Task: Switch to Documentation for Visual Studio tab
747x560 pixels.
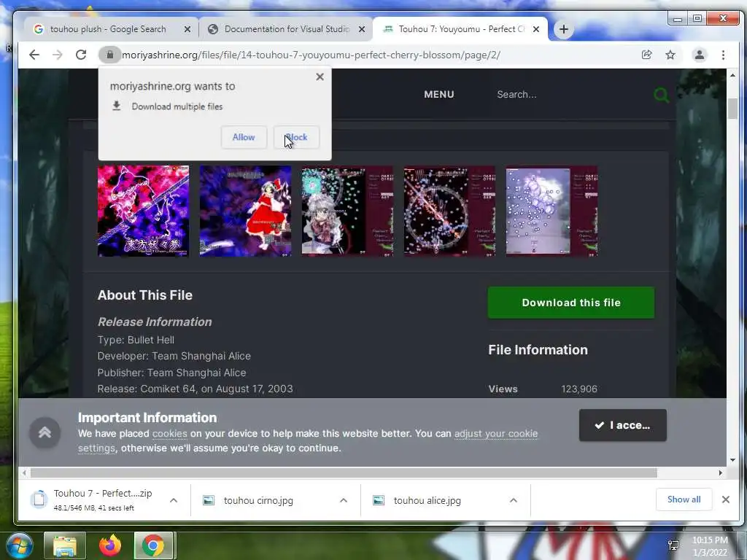Action: point(286,29)
